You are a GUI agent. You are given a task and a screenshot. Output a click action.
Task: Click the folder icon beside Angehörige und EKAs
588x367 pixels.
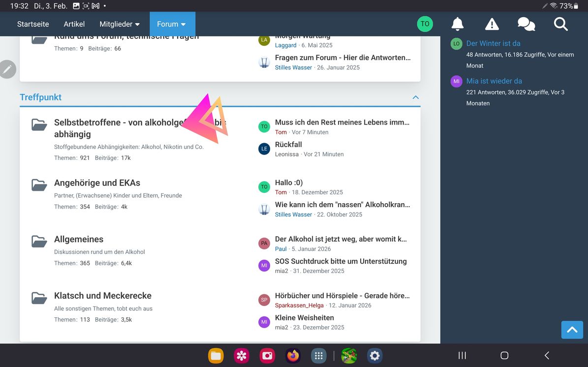[x=39, y=185]
